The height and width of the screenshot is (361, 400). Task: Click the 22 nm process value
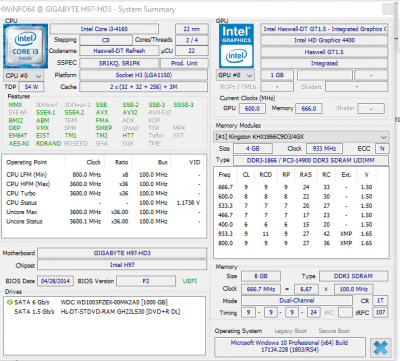pyautogui.click(x=192, y=29)
